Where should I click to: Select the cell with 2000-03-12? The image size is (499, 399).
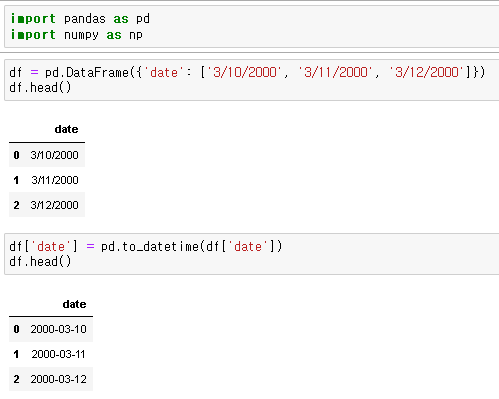pos(58,379)
